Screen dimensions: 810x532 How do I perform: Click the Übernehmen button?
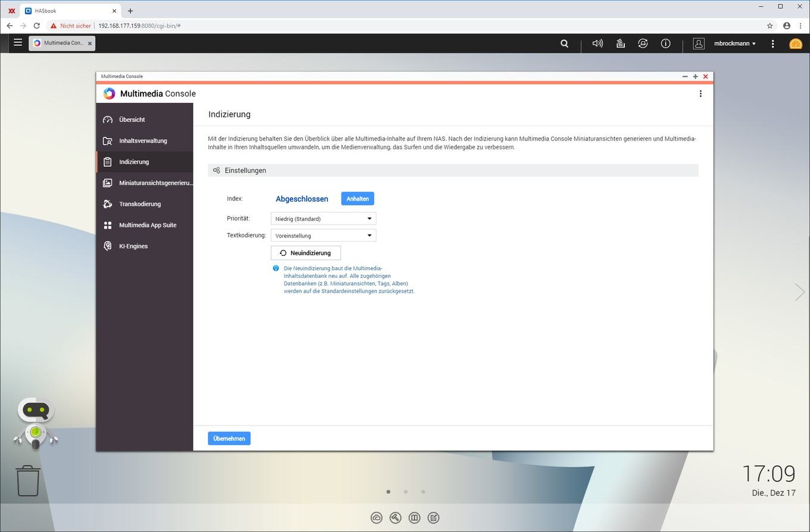229,439
